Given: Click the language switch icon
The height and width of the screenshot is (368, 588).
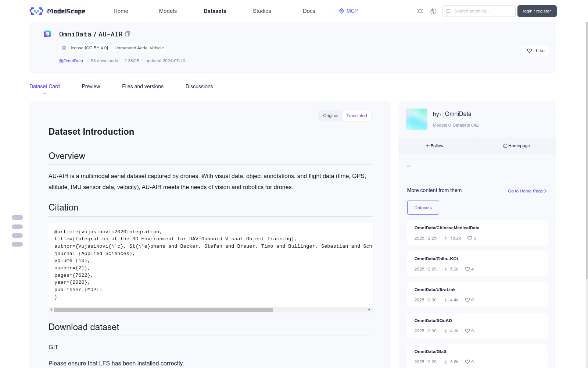Looking at the screenshot, I should point(433,11).
